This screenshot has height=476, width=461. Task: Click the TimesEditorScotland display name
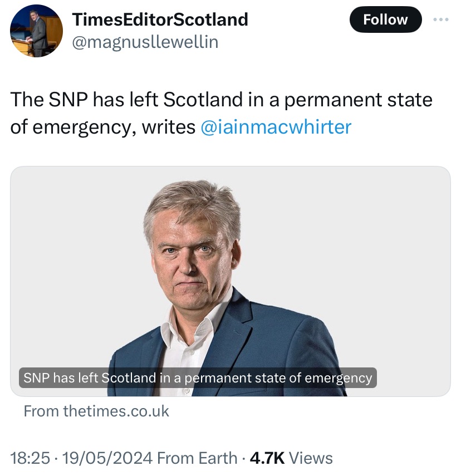[160, 19]
